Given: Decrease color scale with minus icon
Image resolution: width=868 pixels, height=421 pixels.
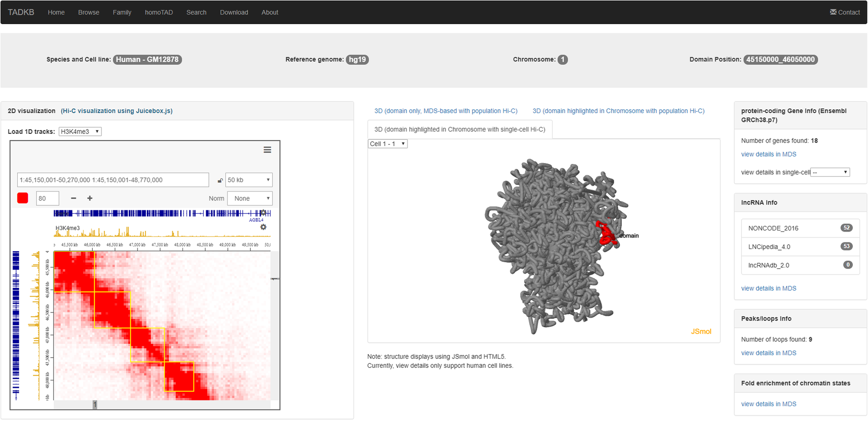Looking at the screenshot, I should coord(74,198).
